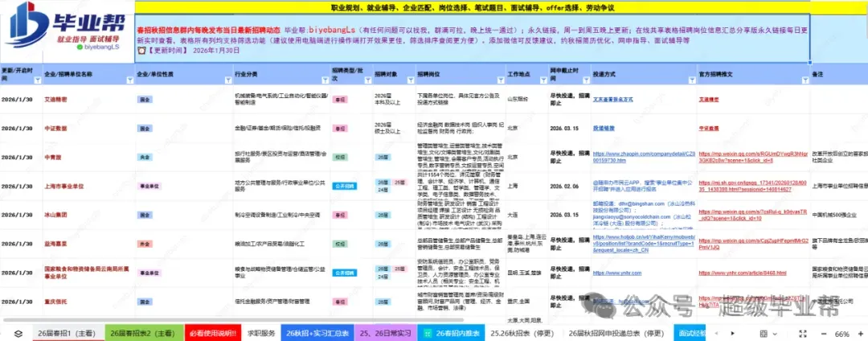Select company name cell 上海市事业单位

click(x=90, y=186)
